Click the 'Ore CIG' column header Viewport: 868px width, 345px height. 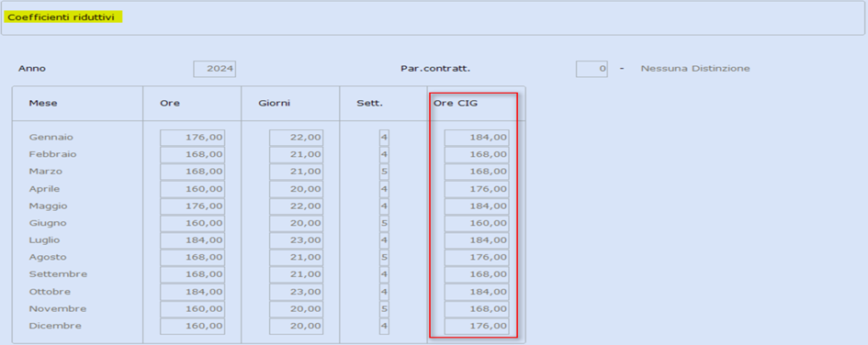[455, 104]
